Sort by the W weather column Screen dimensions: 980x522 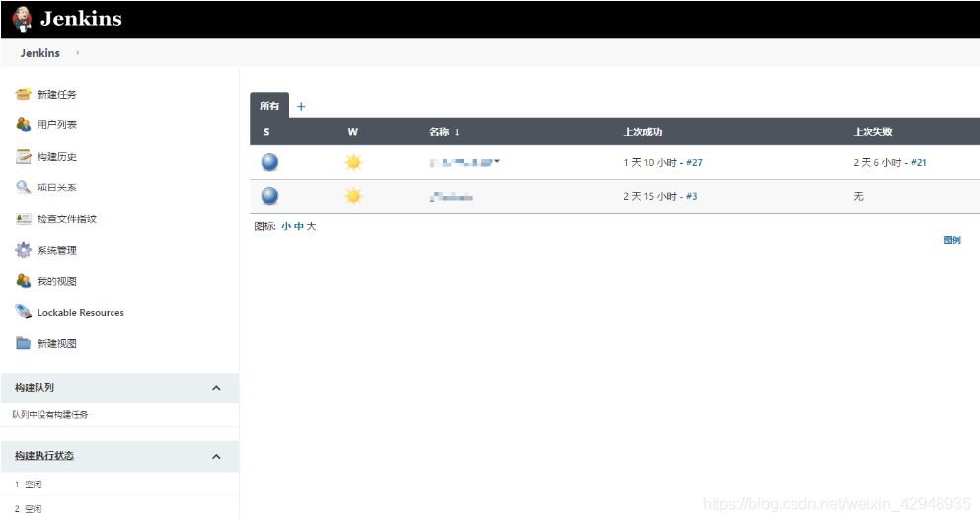coord(353,132)
